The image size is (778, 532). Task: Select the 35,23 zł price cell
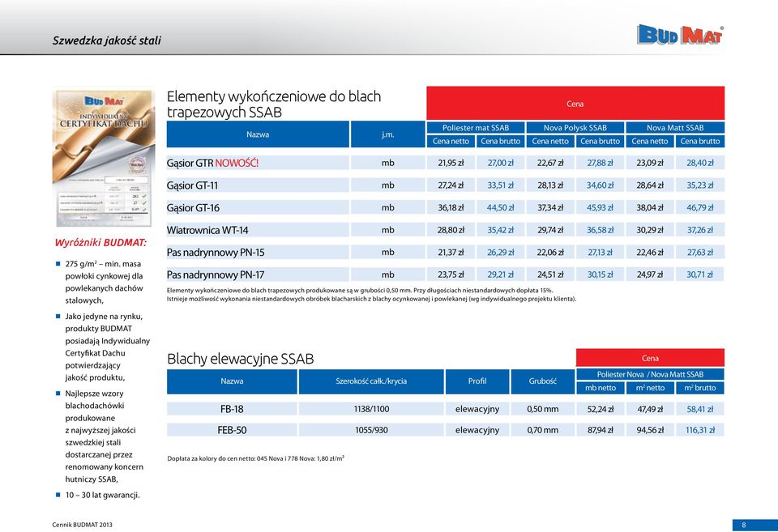coord(699,185)
